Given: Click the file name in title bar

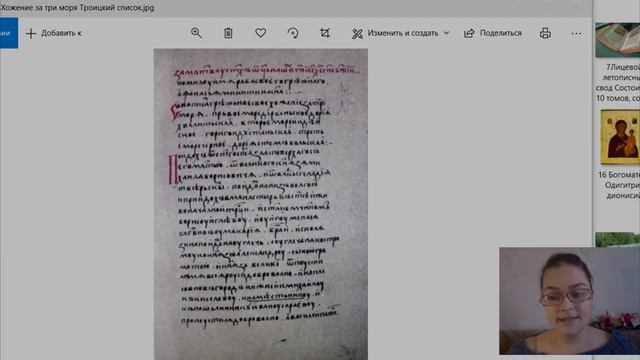Looking at the screenshot, I should click(x=77, y=7).
